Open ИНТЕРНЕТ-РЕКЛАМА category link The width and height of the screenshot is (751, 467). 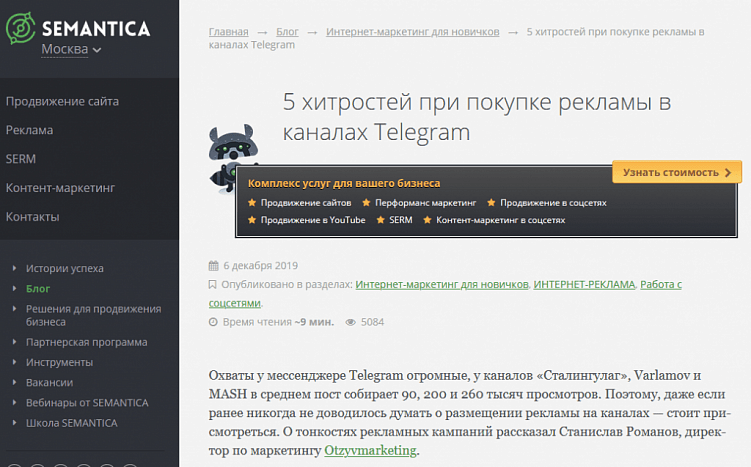584,285
